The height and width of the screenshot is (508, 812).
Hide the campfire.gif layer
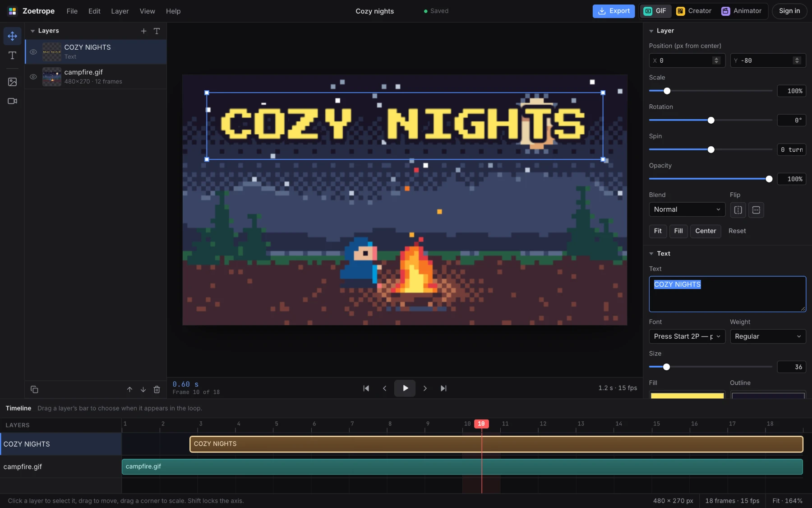tap(33, 77)
